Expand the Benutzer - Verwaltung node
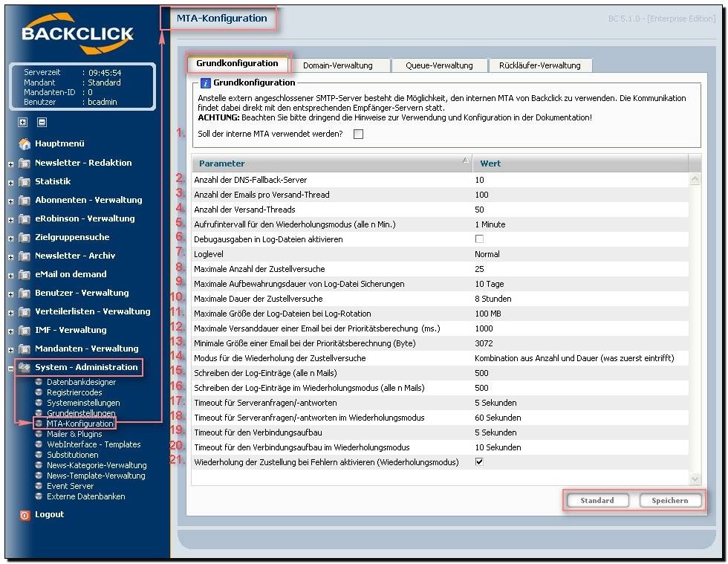 [x=10, y=294]
